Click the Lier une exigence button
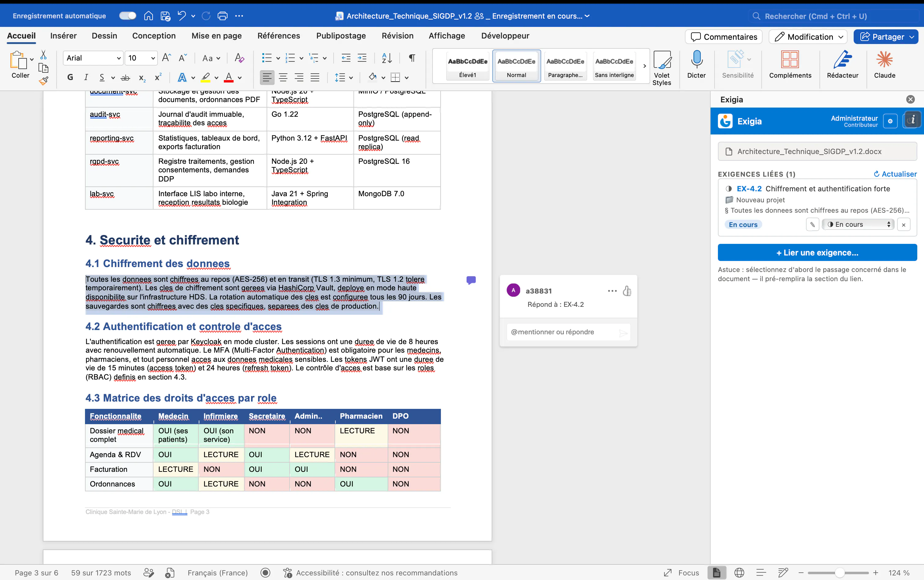924x580 pixels. click(817, 252)
